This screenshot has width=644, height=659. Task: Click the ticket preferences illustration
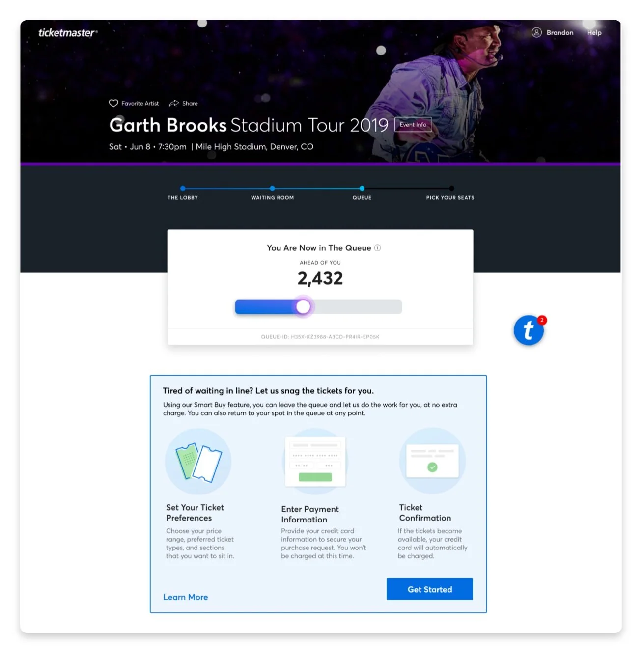198,462
